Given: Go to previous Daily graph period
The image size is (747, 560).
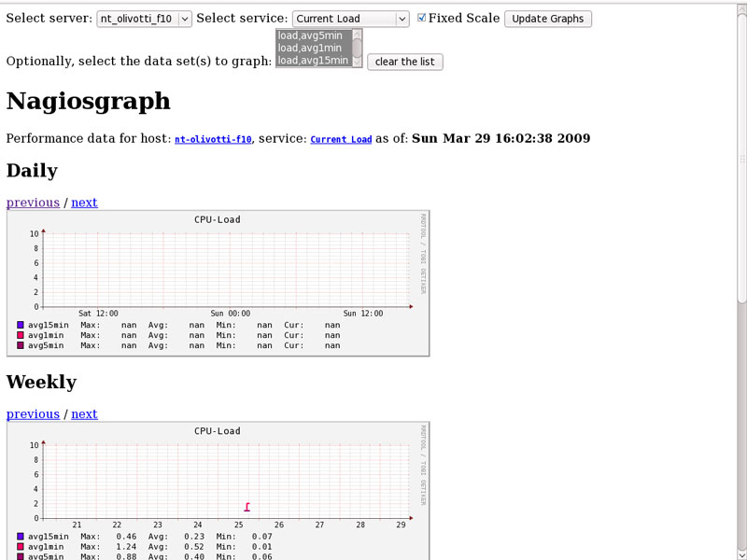Looking at the screenshot, I should (x=33, y=203).
